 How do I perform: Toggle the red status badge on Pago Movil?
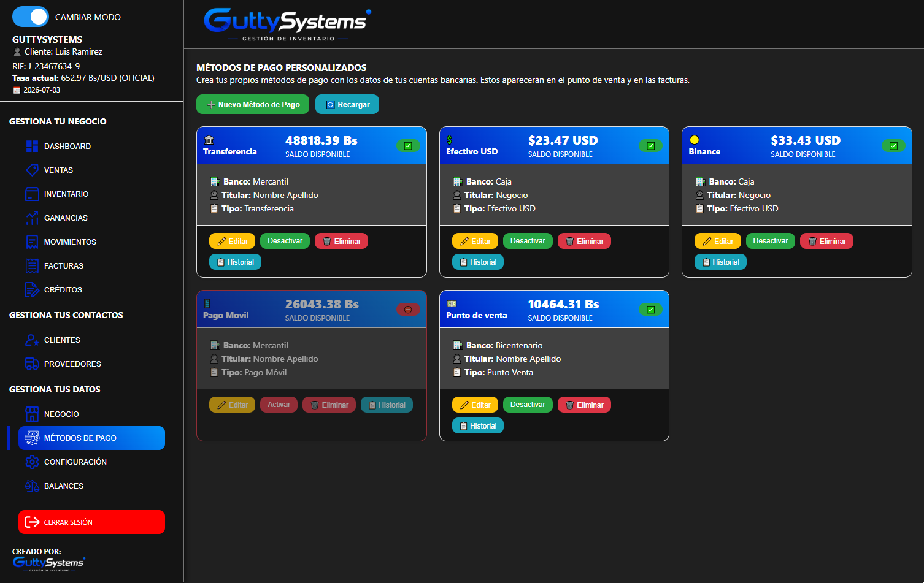pos(408,309)
